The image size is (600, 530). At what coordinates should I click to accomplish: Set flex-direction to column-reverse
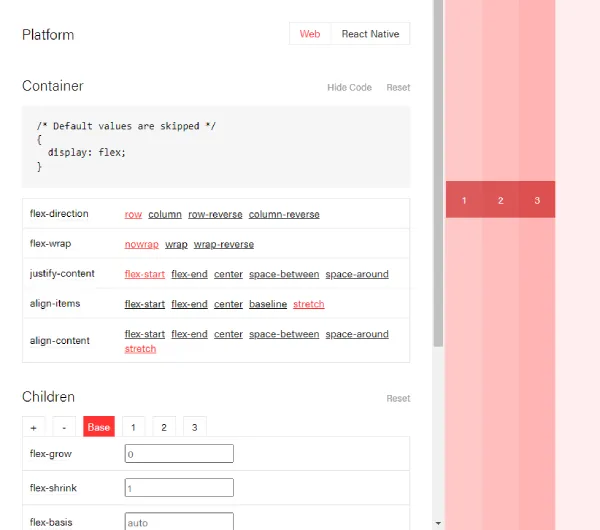(x=284, y=214)
